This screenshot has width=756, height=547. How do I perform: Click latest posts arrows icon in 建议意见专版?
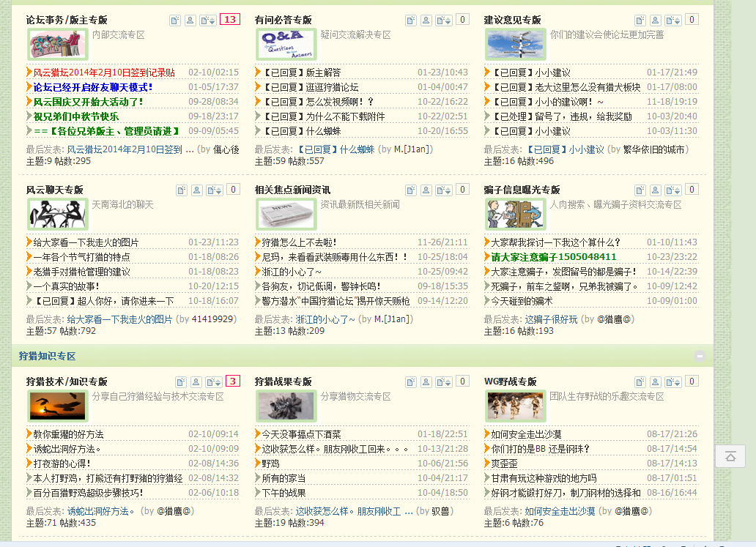pyautogui.click(x=672, y=20)
